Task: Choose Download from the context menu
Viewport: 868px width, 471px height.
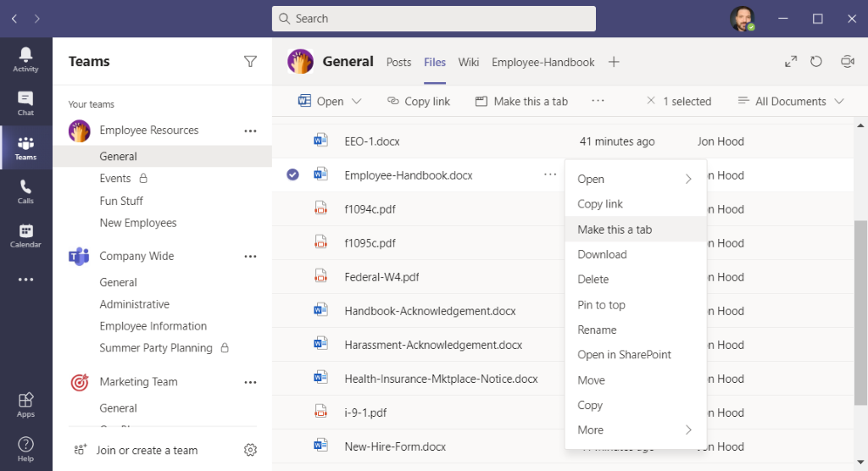Action: (602, 254)
